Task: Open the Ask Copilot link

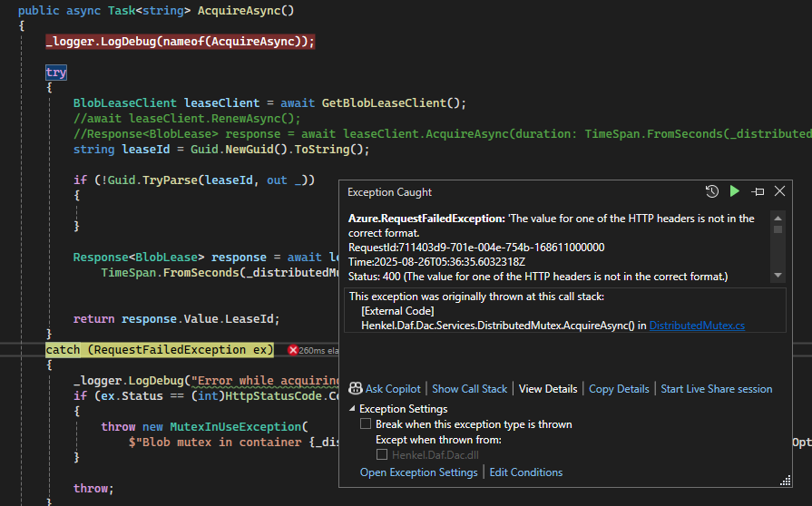Action: (393, 389)
